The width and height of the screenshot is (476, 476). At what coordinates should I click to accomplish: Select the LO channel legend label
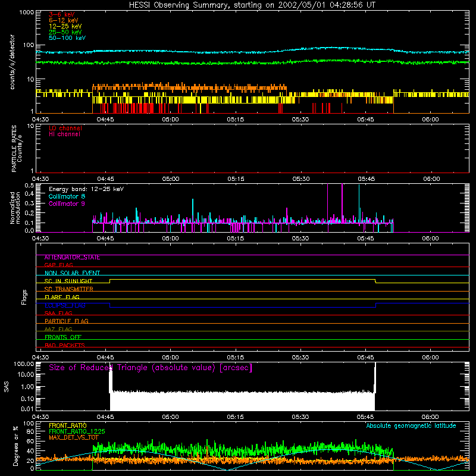click(x=65, y=128)
